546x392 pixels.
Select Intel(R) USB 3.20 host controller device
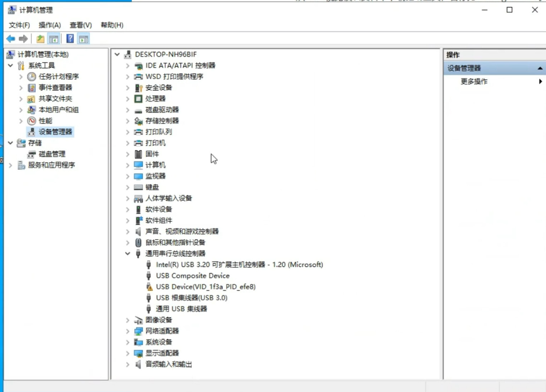tap(239, 265)
